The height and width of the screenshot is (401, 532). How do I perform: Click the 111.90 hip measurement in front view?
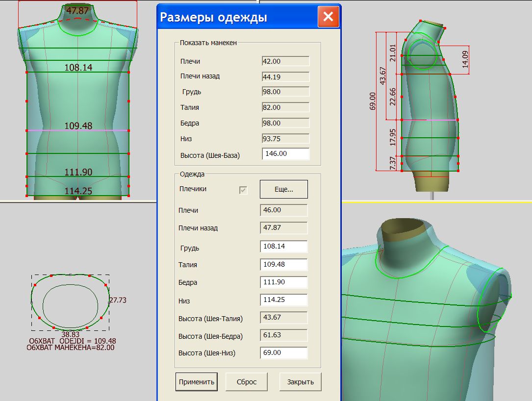point(78,173)
